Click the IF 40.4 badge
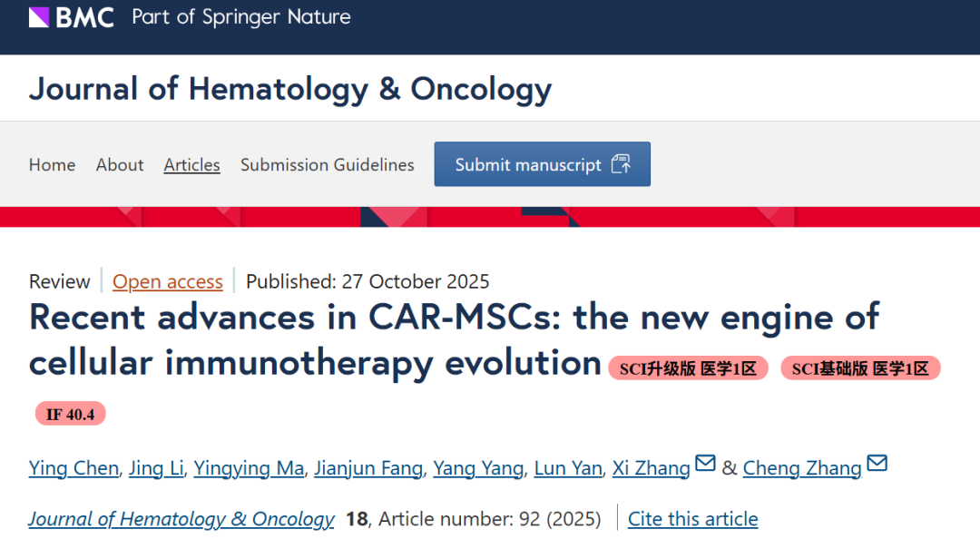980x539 pixels. (71, 415)
